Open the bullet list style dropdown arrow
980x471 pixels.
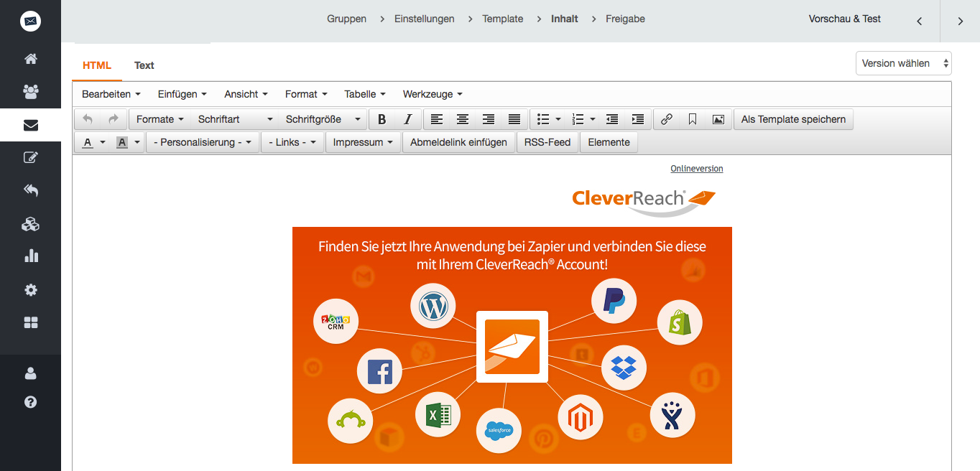coord(558,119)
